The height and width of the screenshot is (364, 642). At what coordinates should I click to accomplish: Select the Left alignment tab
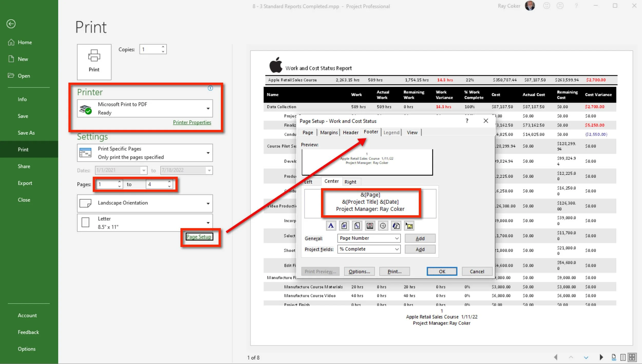coord(308,182)
